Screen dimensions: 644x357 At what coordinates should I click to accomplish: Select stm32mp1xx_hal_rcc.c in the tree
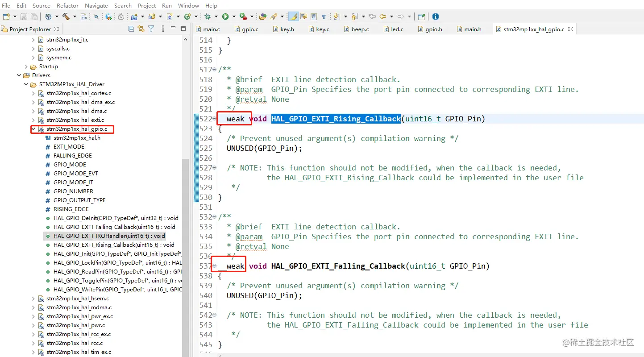(75, 343)
